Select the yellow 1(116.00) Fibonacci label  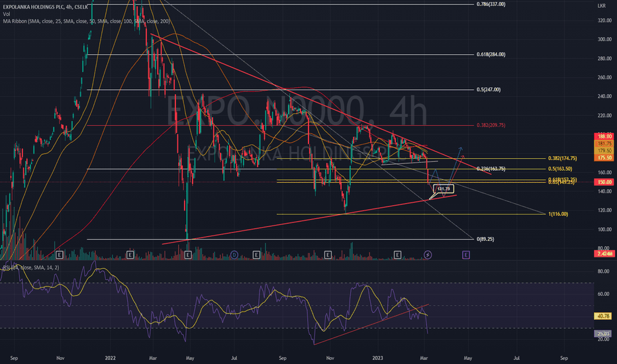558,214
